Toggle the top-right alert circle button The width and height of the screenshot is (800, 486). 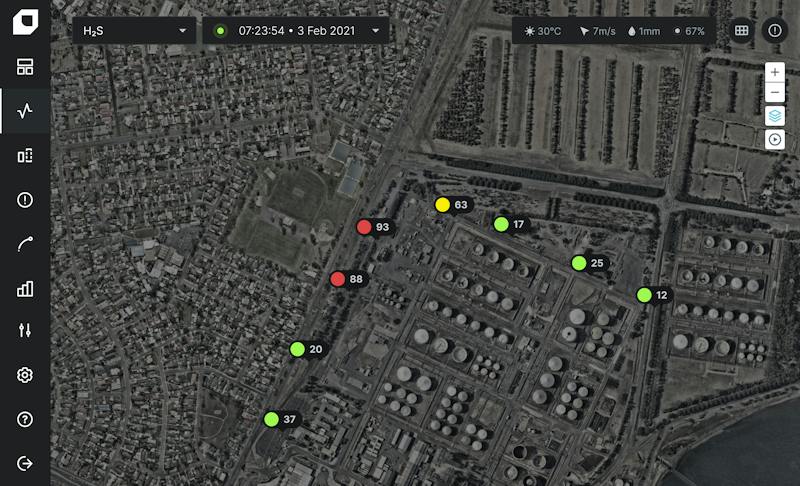pyautogui.click(x=774, y=31)
